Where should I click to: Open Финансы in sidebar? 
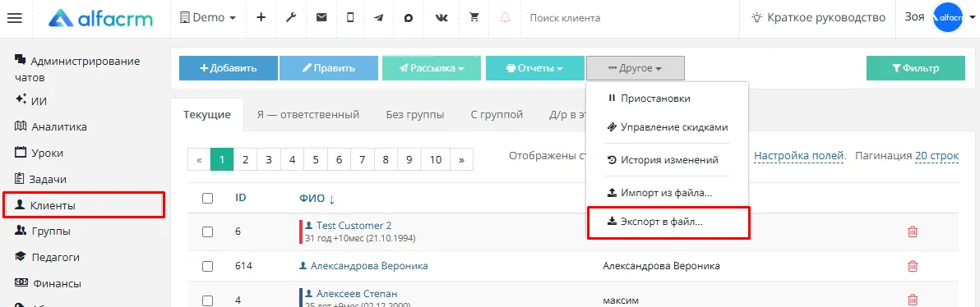pyautogui.click(x=48, y=283)
